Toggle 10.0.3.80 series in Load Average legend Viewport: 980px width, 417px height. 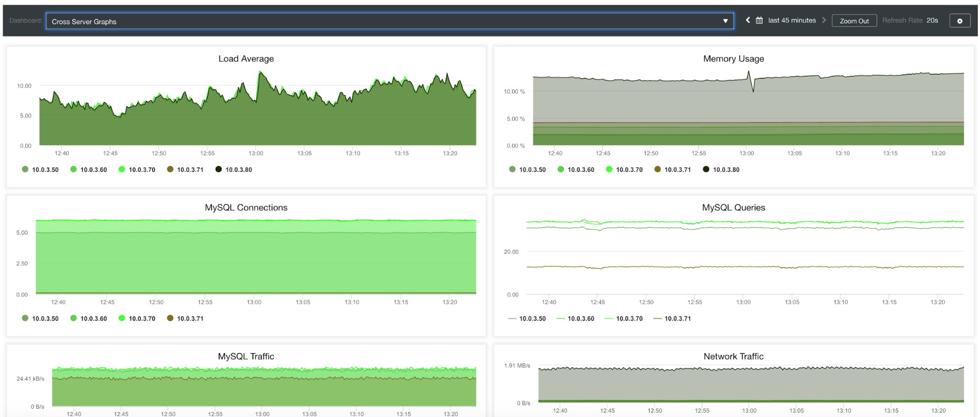[x=234, y=170]
